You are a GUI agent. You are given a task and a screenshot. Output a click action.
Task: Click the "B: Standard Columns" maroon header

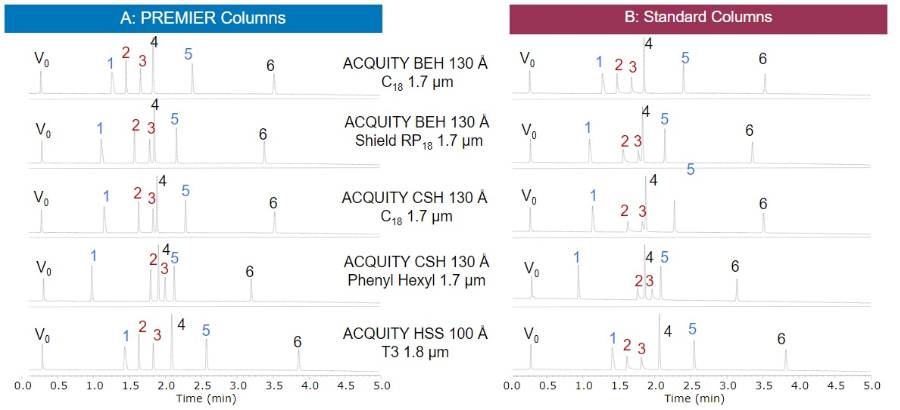tap(698, 17)
